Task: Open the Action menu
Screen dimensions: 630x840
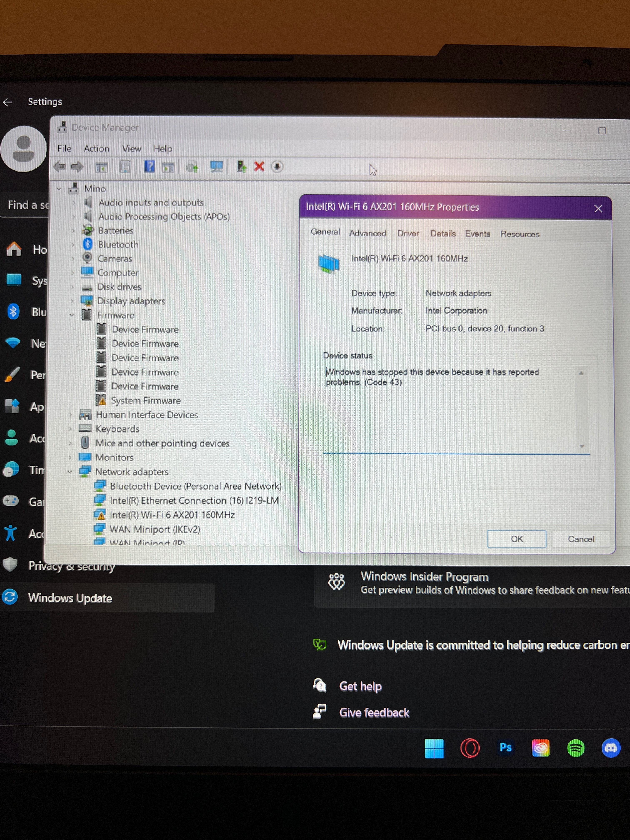Action: coord(96,149)
